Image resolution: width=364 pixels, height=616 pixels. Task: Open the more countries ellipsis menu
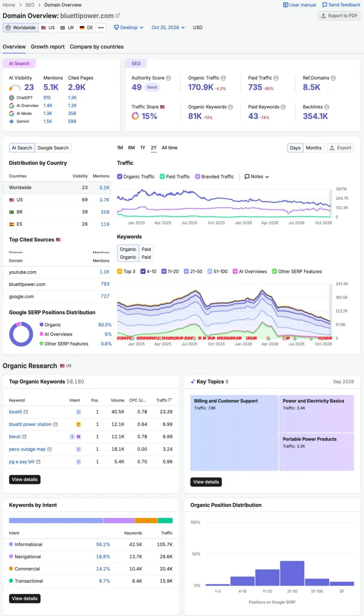101,28
